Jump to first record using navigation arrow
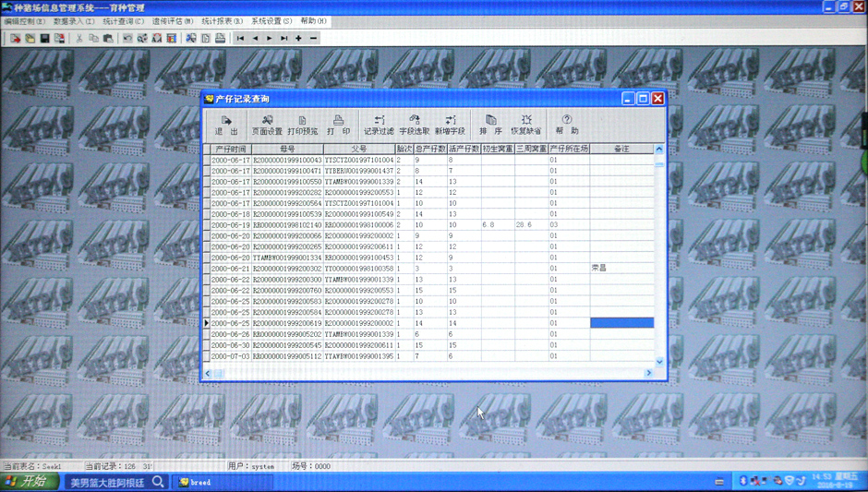 click(240, 39)
